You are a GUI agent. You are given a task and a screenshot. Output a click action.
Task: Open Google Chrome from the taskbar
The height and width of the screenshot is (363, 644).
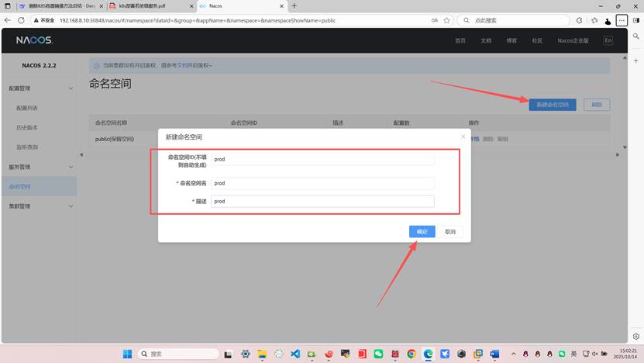coord(412,354)
